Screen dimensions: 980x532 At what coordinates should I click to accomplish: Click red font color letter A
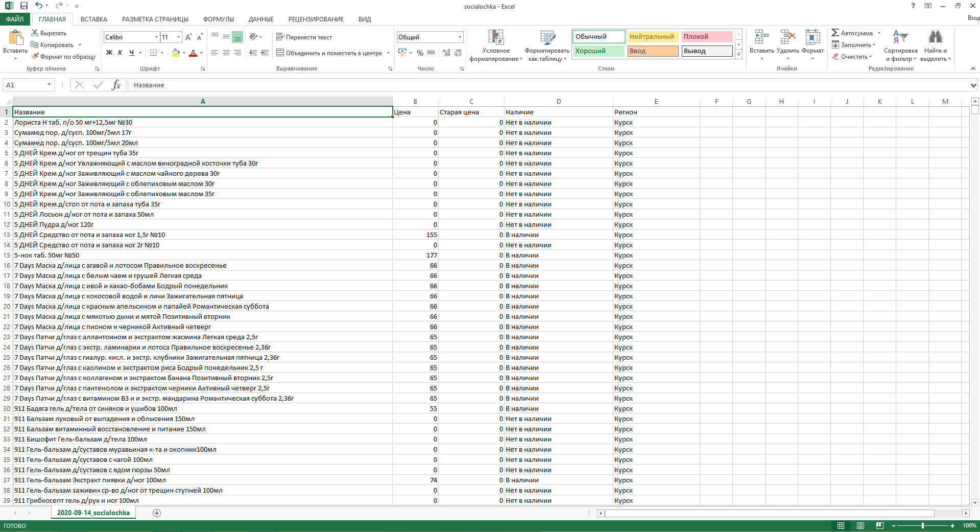[193, 53]
